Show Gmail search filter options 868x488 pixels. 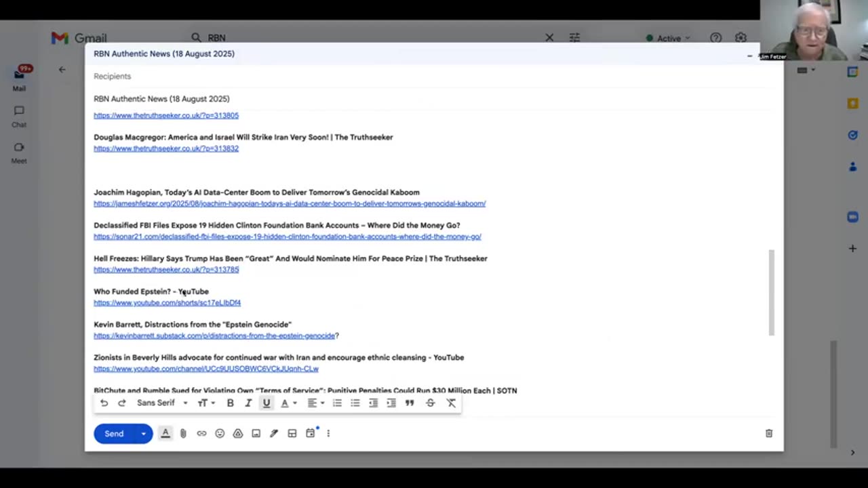574,38
